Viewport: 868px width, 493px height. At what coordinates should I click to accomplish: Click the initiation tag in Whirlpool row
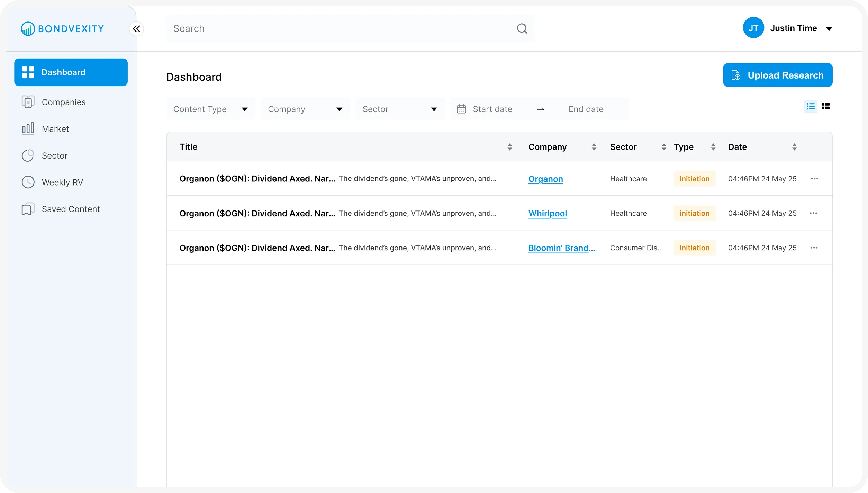694,213
